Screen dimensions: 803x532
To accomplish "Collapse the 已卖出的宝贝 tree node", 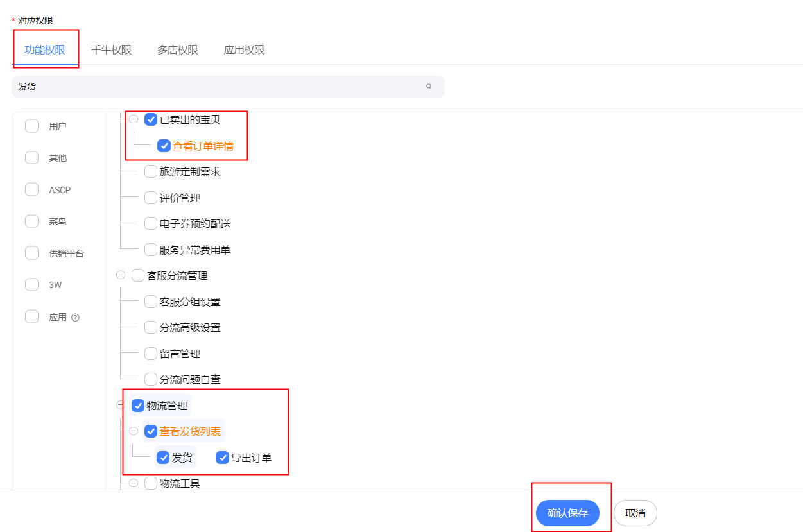I will 134,119.
